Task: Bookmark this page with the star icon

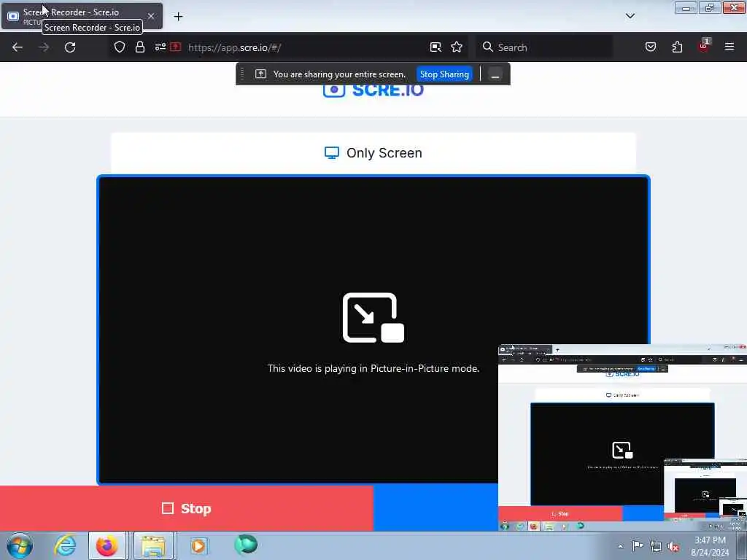Action: tap(457, 47)
